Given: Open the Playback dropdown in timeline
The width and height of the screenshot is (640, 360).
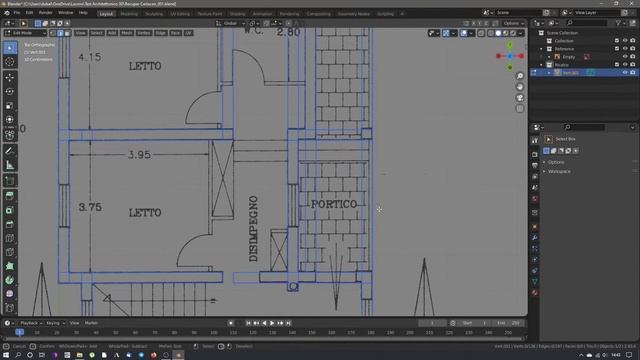Looking at the screenshot, I should pos(31,323).
